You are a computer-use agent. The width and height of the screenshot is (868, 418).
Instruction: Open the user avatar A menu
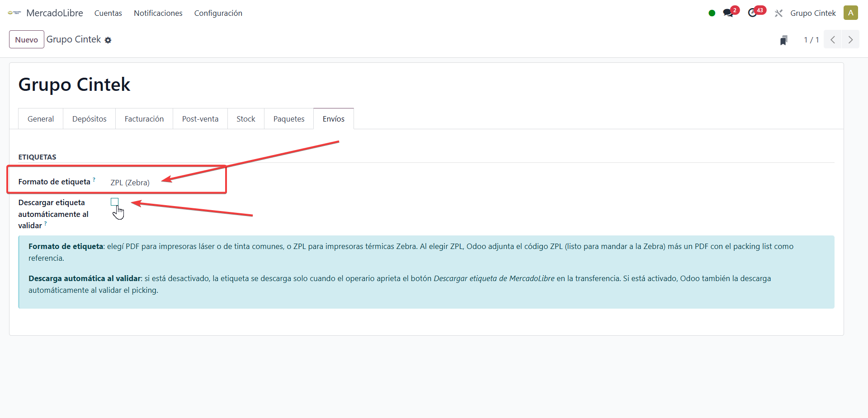[x=851, y=13]
